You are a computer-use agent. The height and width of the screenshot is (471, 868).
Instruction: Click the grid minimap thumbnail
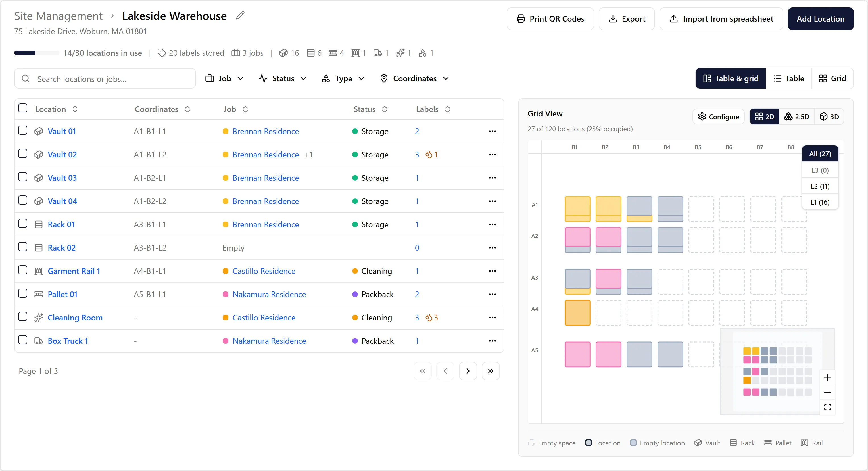777,371
